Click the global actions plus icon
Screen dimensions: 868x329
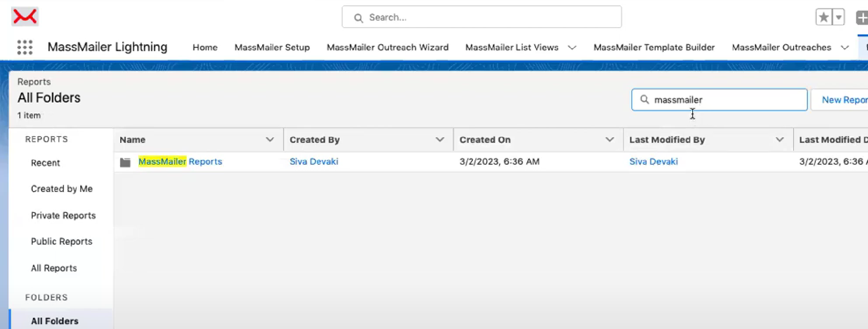[862, 17]
